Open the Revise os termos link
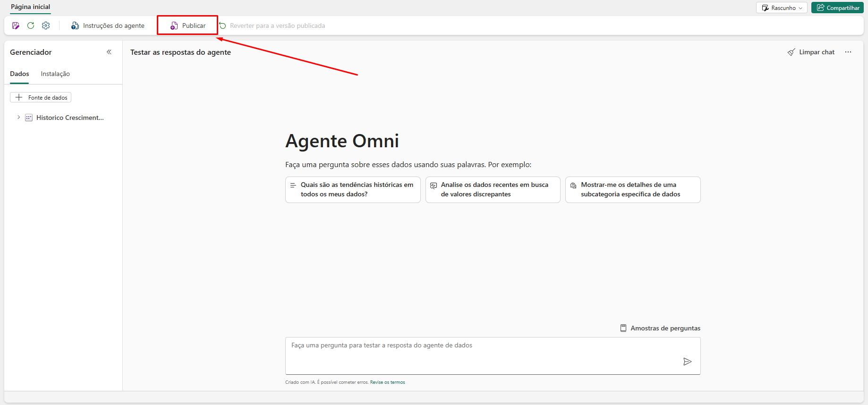This screenshot has width=868, height=405. 387,382
